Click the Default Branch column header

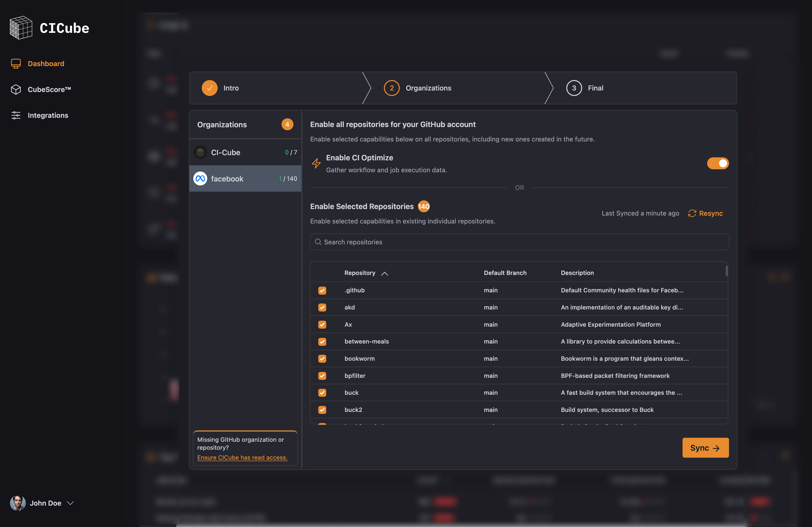pos(505,273)
